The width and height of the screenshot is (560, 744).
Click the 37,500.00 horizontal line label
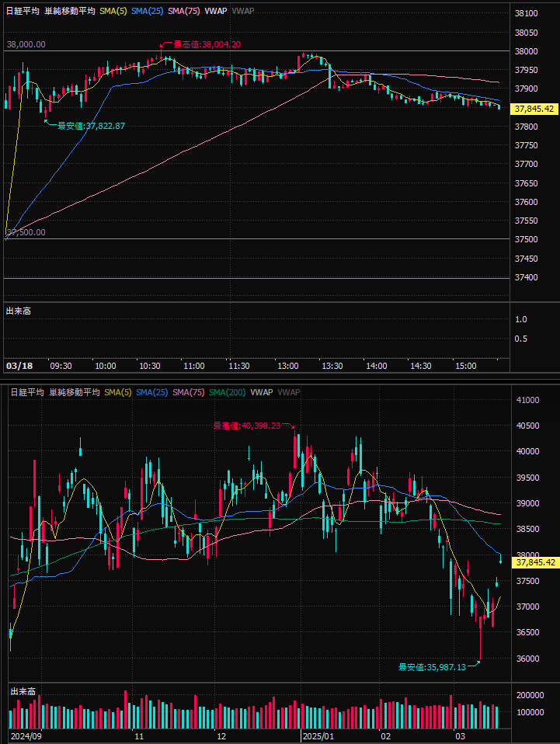pos(26,232)
